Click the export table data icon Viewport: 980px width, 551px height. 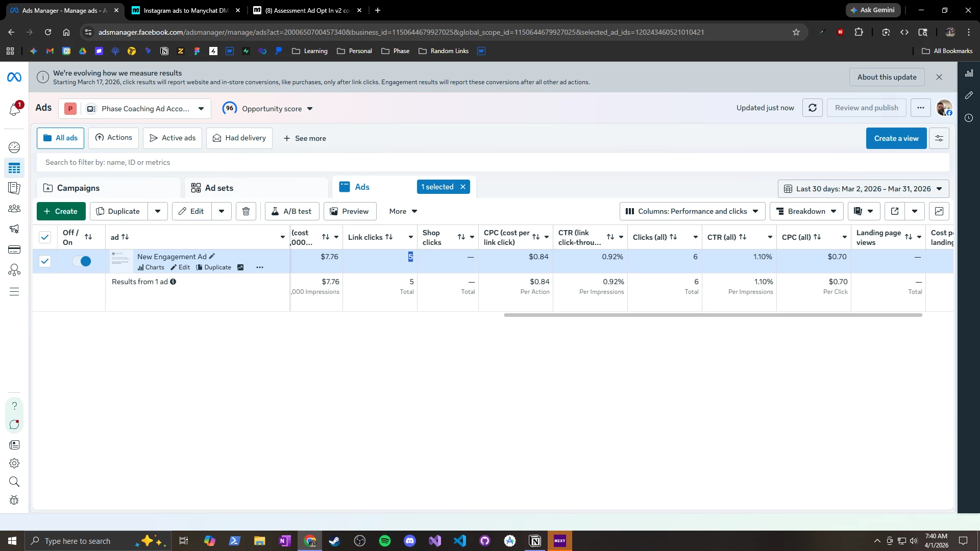pos(895,211)
